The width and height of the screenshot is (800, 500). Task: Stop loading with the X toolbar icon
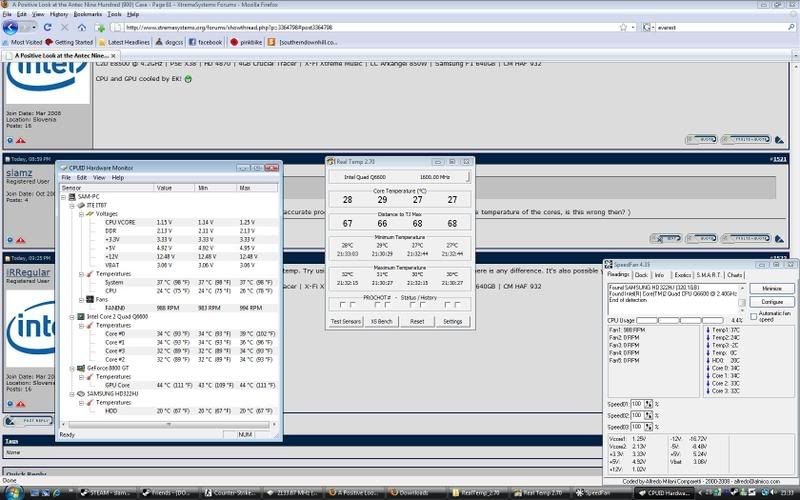click(65, 28)
